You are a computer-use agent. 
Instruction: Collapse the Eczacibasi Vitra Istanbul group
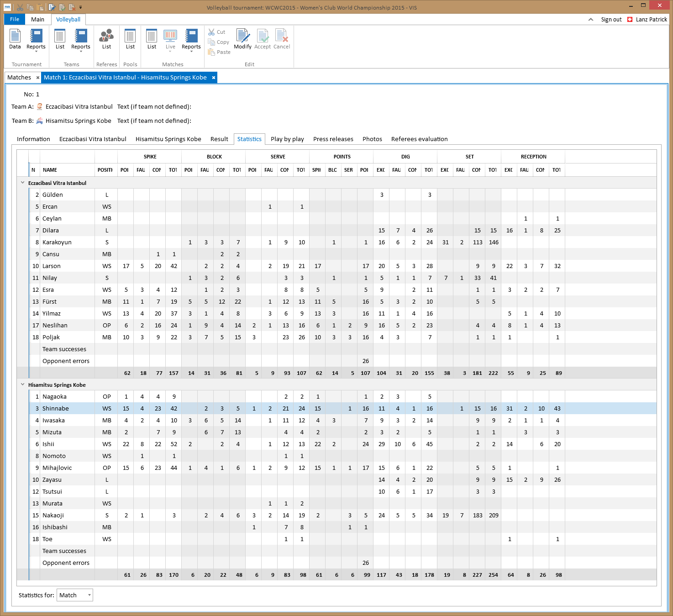click(23, 183)
